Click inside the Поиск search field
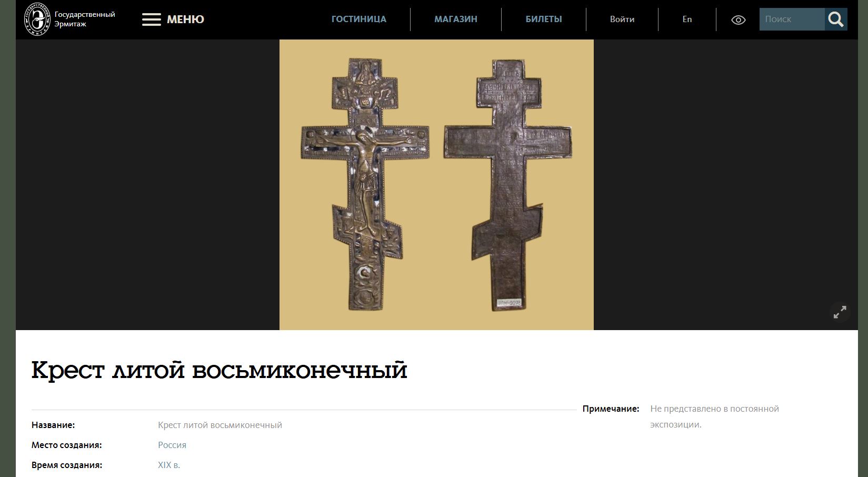This screenshot has width=868, height=477. tap(792, 19)
